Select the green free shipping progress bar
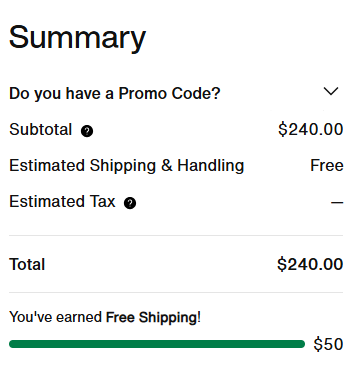This screenshot has width=361, height=367. 157,344
